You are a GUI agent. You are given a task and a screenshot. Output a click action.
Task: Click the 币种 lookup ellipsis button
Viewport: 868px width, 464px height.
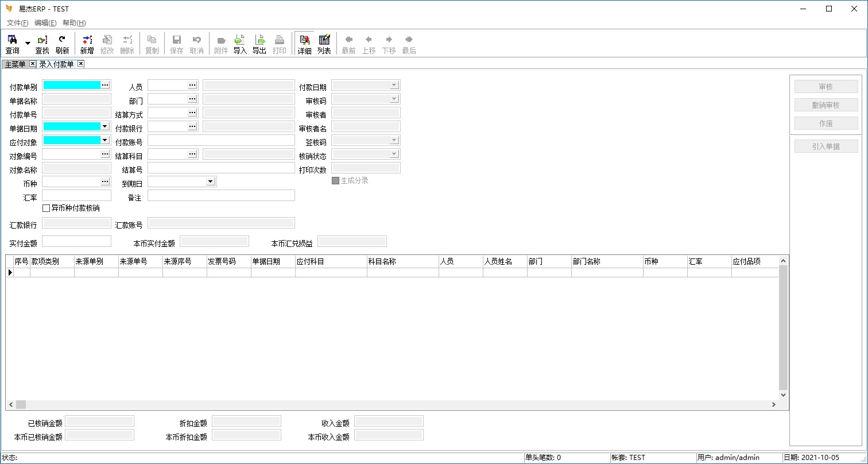point(105,181)
